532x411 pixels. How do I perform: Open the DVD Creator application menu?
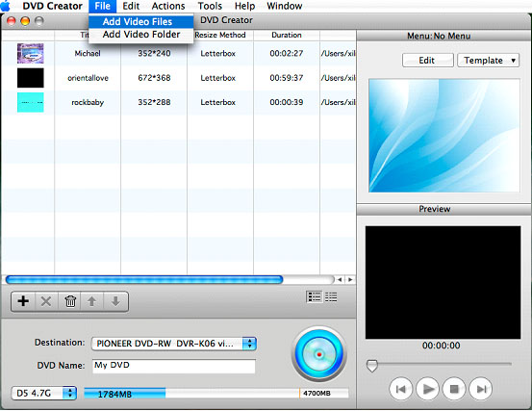[x=52, y=6]
